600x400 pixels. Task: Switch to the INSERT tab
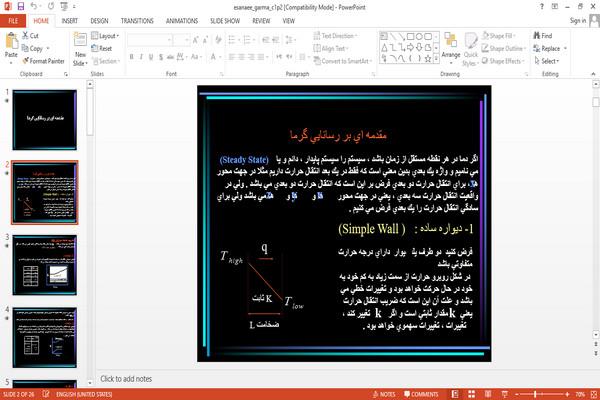pos(70,21)
